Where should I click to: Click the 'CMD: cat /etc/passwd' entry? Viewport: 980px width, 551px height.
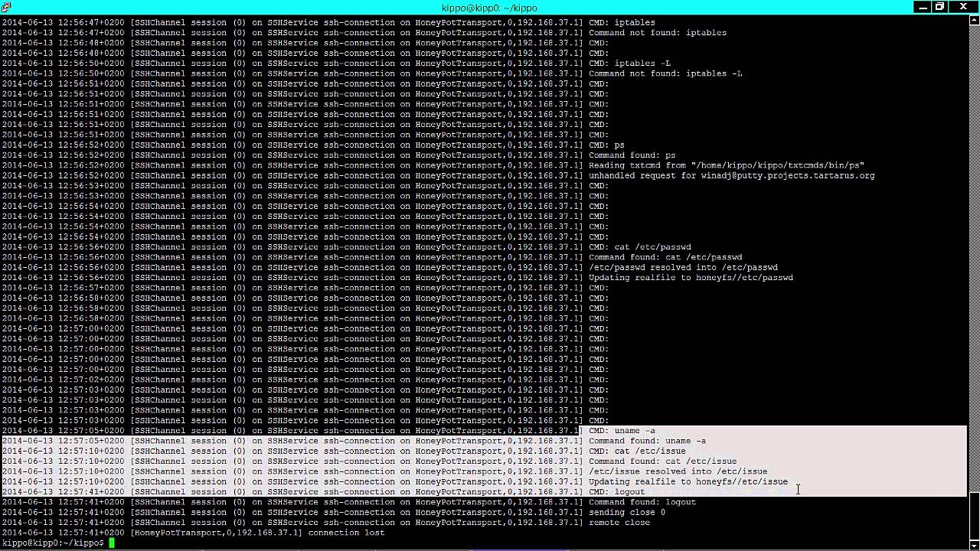639,247
